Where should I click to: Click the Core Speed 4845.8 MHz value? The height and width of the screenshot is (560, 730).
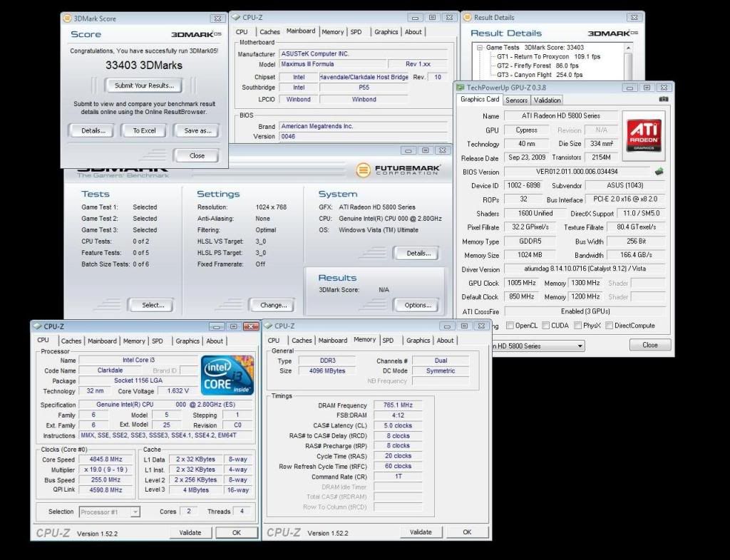point(106,460)
